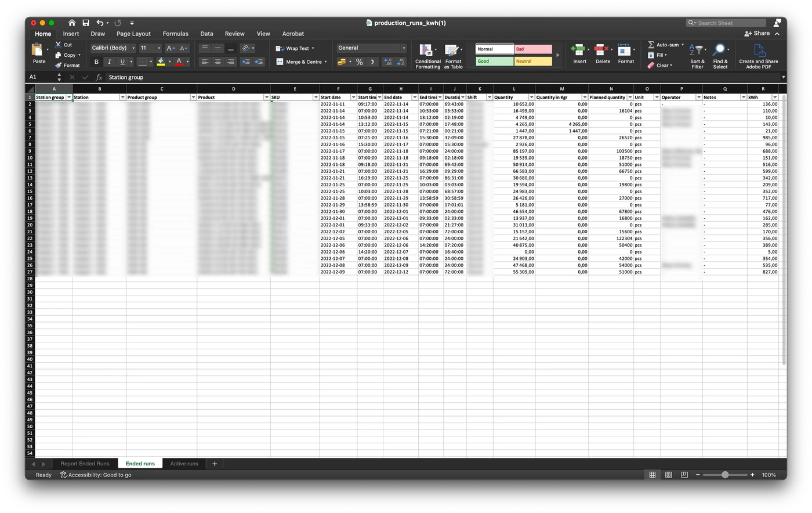Increase font size with the larger A icon

pyautogui.click(x=170, y=48)
